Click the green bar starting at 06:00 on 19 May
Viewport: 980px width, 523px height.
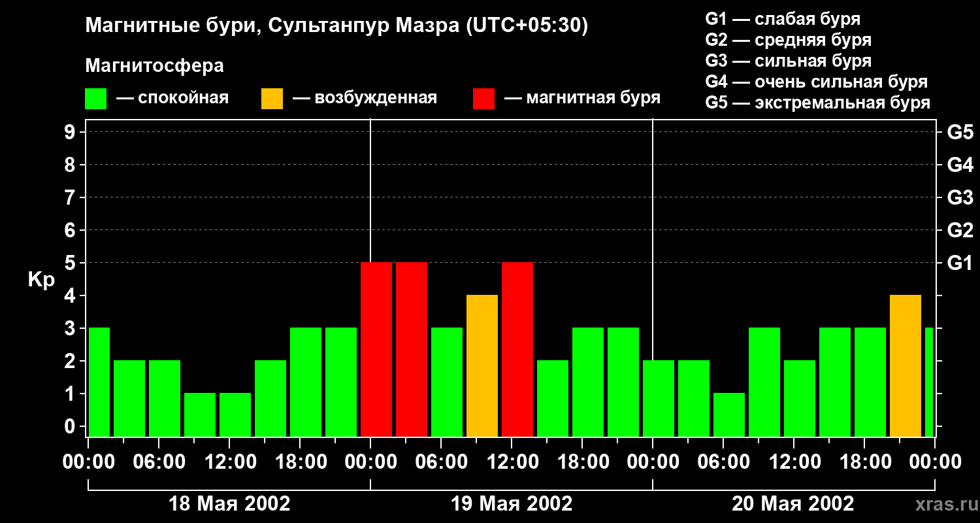[x=447, y=382]
